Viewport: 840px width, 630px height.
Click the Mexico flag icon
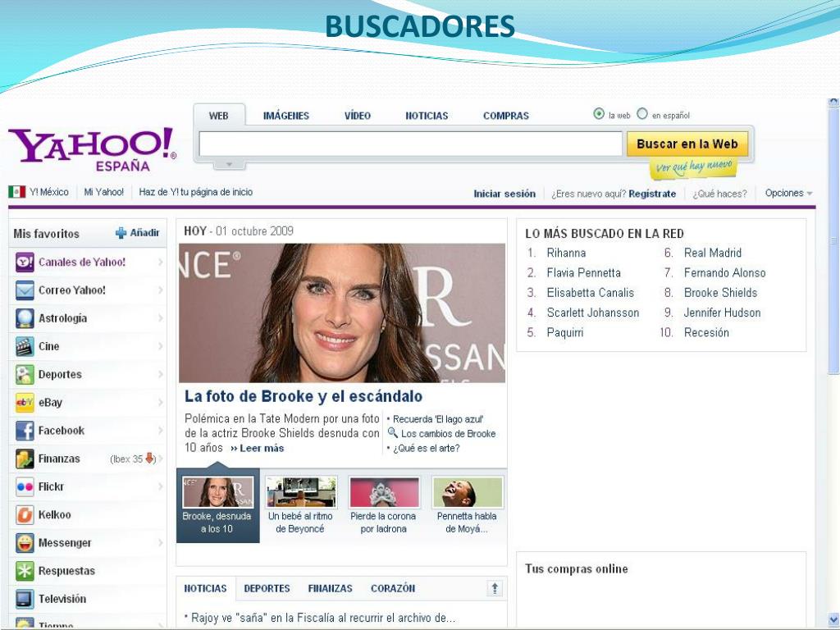(x=17, y=192)
